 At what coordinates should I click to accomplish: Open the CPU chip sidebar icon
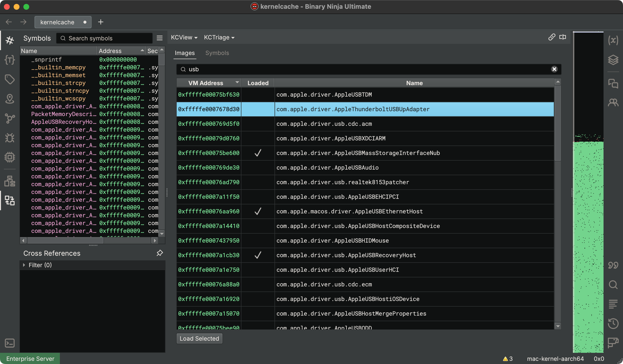pyautogui.click(x=10, y=157)
